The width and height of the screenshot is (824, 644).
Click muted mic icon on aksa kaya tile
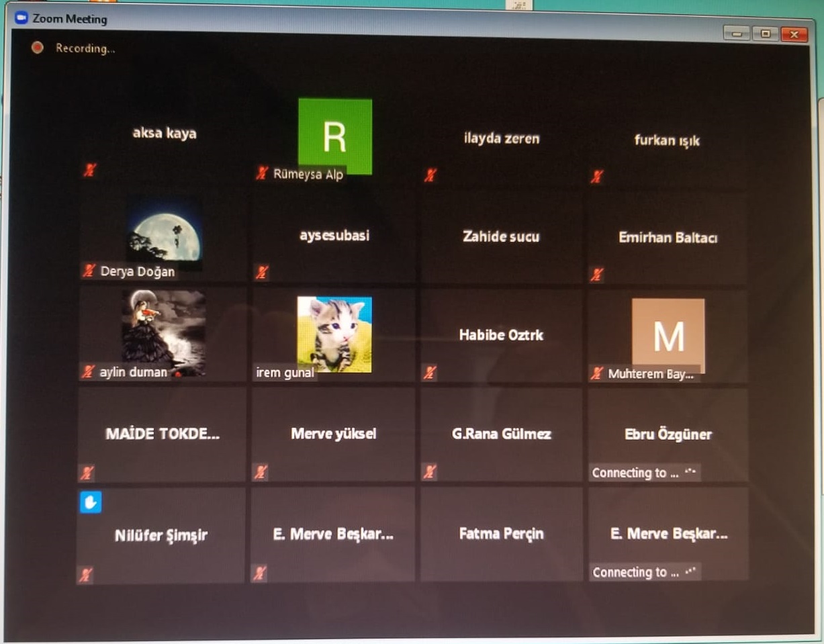click(89, 171)
